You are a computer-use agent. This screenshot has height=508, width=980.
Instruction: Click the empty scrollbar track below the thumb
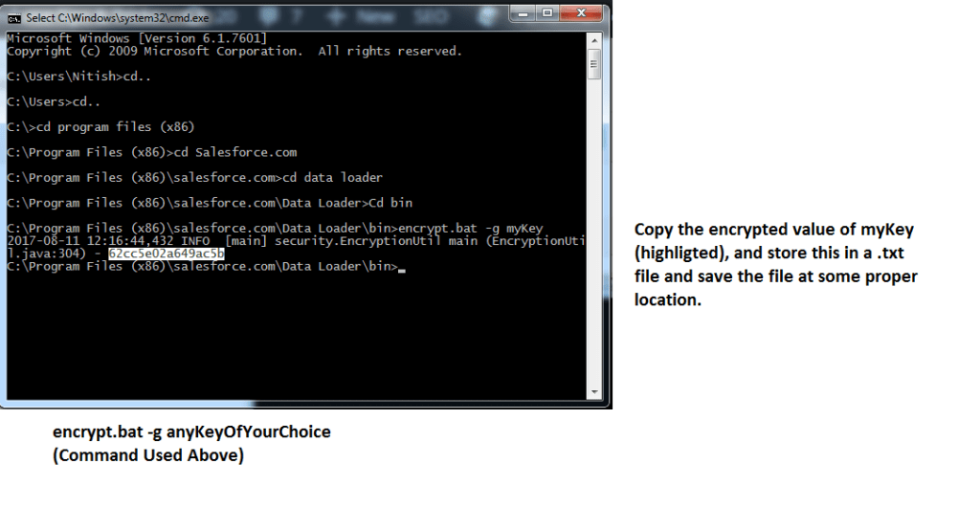pos(594,232)
